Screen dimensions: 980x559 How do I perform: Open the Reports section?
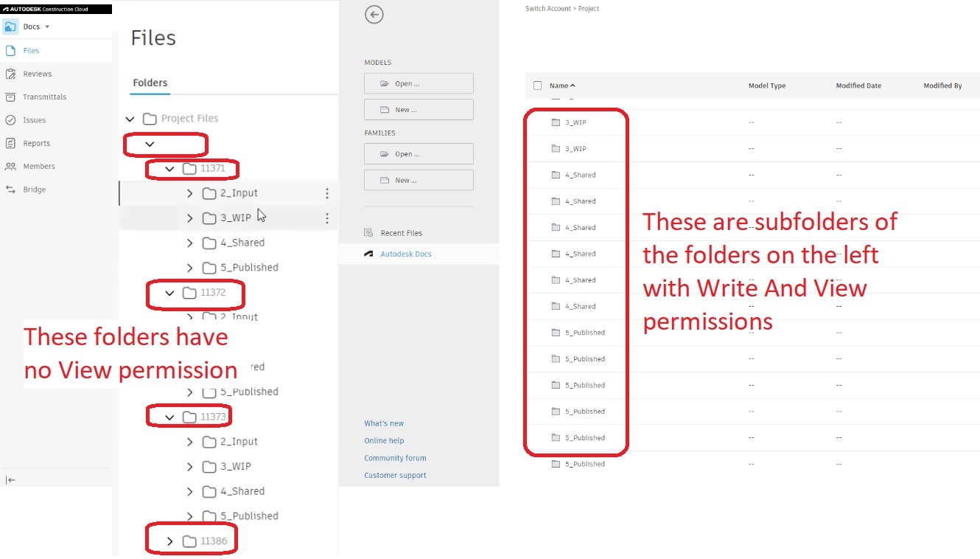pyautogui.click(x=37, y=143)
